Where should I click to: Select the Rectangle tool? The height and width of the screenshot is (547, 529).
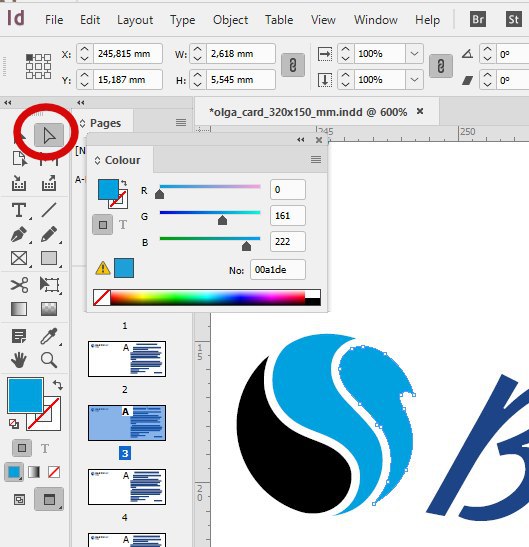click(x=49, y=258)
